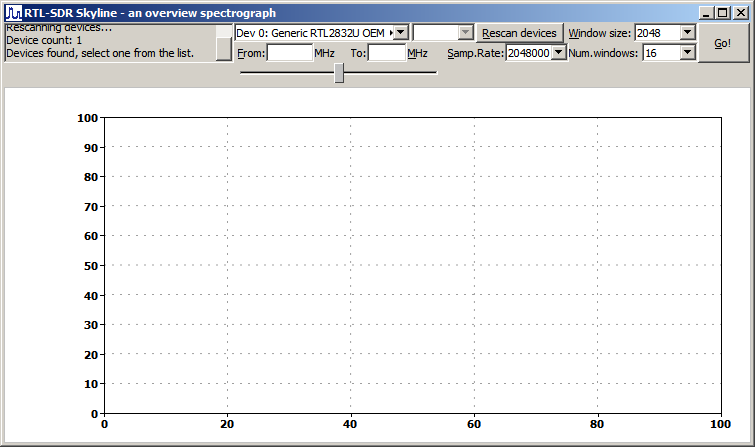
Task: Click the "Samp.Rate:" label
Action: click(x=475, y=53)
